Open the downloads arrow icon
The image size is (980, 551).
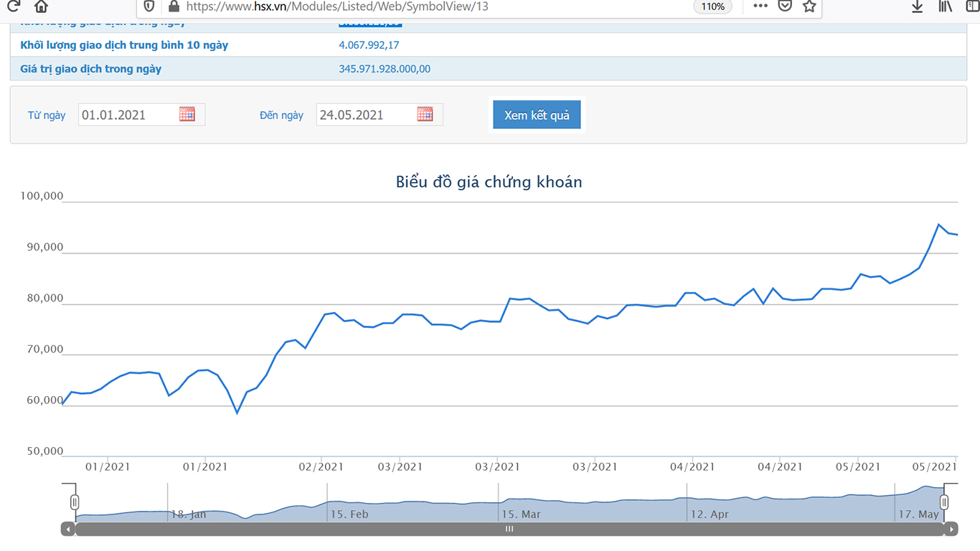pos(917,6)
